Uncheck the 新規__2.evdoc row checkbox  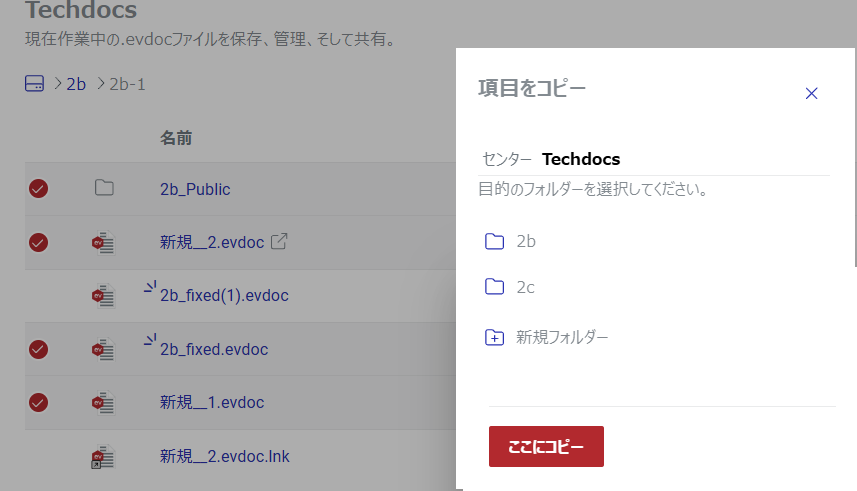(38, 242)
